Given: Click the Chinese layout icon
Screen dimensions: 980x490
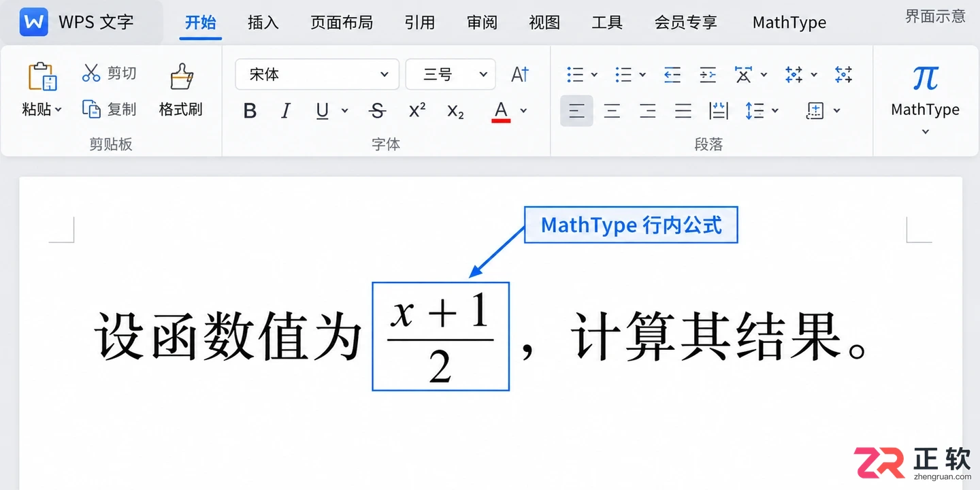Looking at the screenshot, I should coord(743,74).
